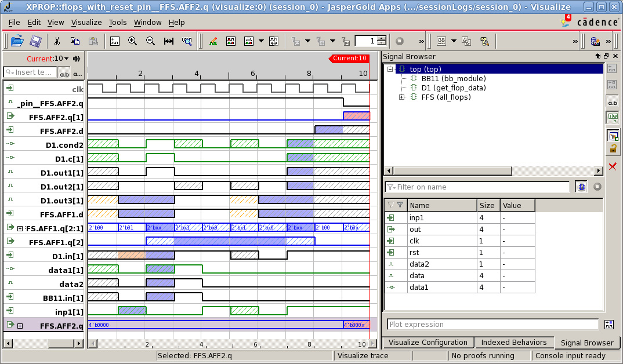The image size is (623, 364).
Task: Open the Current:10 cycle dropdown
Action: coord(66,59)
